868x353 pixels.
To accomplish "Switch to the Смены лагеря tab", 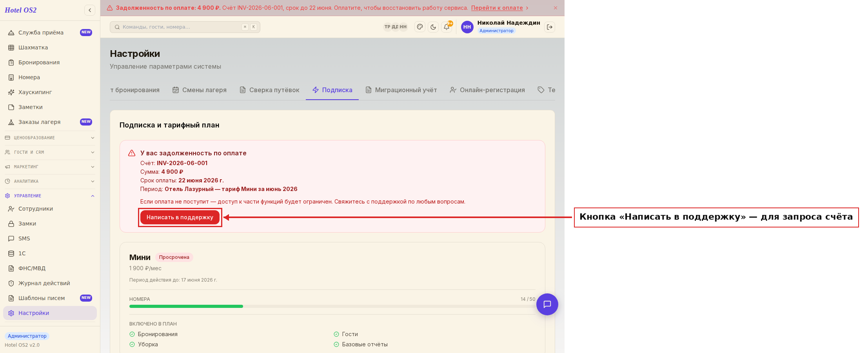I will coord(200,90).
